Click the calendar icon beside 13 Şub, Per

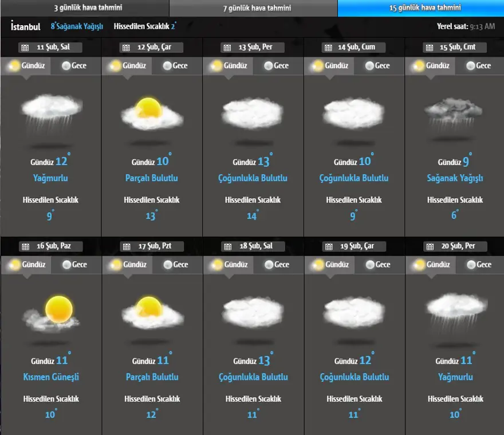(x=227, y=48)
